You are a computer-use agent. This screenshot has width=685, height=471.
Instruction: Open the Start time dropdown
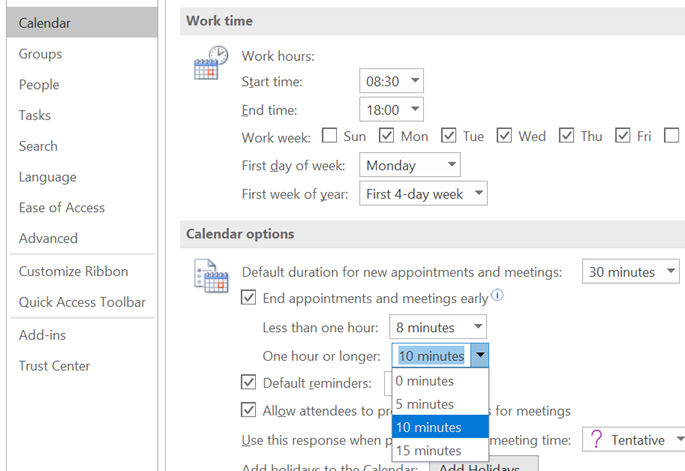pos(391,81)
